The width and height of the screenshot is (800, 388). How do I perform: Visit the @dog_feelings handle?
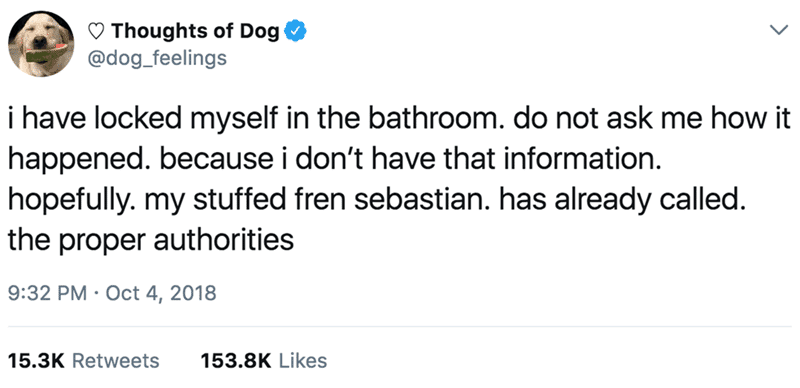[157, 58]
